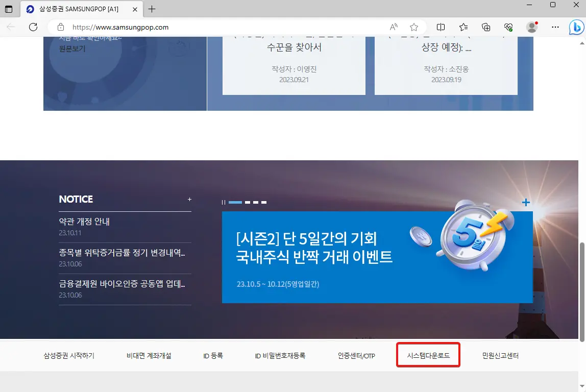Toggle split screen view

(441, 27)
